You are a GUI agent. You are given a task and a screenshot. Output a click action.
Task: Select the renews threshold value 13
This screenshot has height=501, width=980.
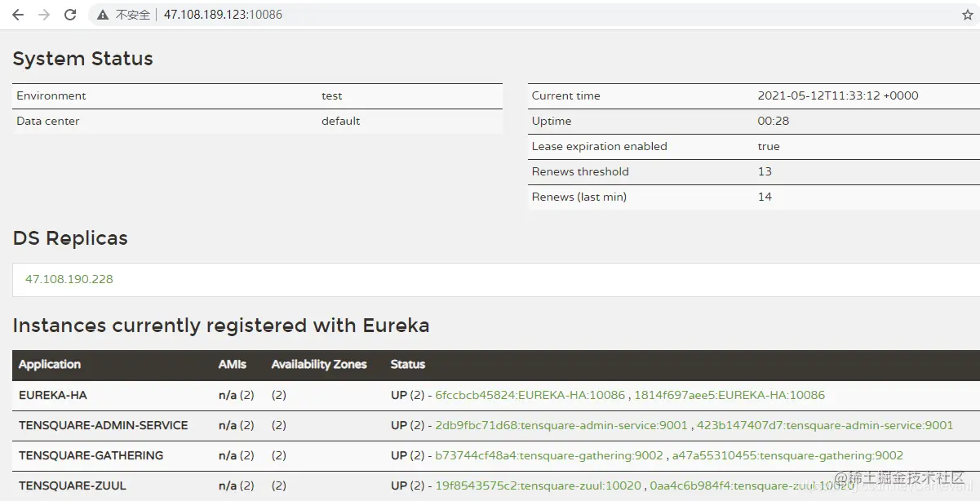765,171
